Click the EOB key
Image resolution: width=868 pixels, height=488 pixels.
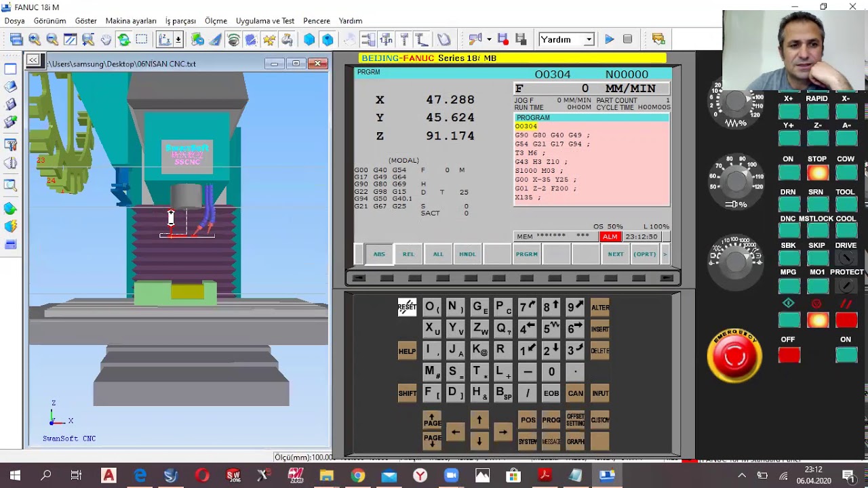[x=551, y=393]
